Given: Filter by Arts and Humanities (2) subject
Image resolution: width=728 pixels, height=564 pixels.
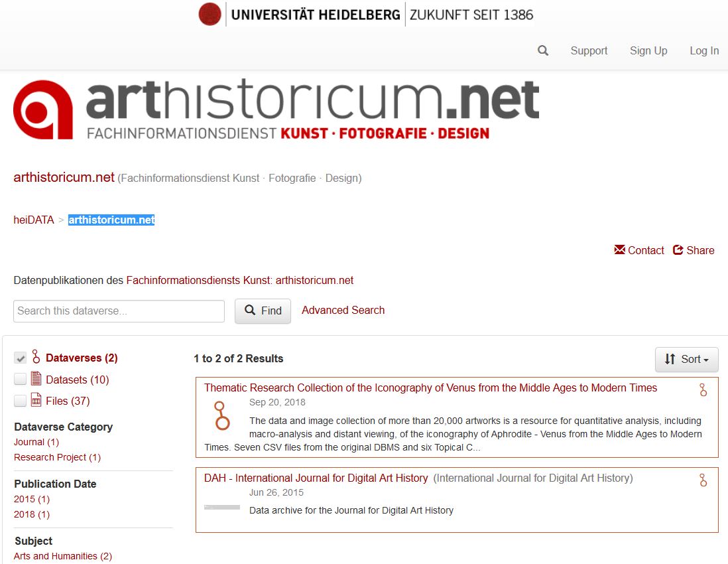Looking at the screenshot, I should (x=63, y=556).
